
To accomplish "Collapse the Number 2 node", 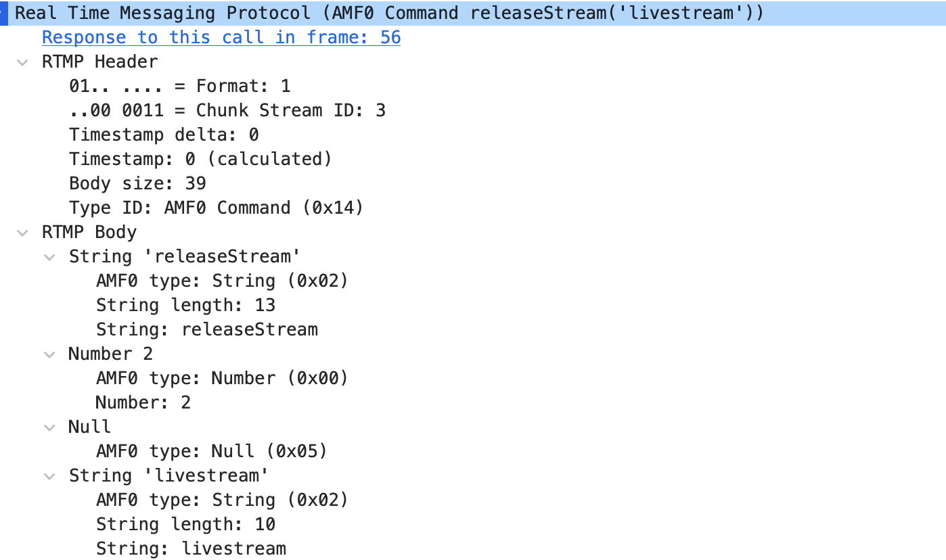I will tap(49, 354).
